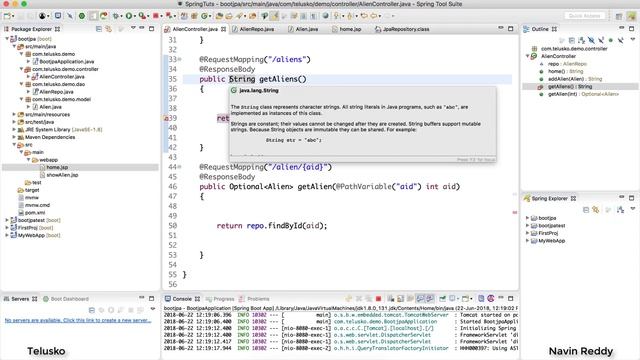The width and height of the screenshot is (640, 360).
Task: Click the java.lang.String javadoc hover popup
Action: point(363,124)
